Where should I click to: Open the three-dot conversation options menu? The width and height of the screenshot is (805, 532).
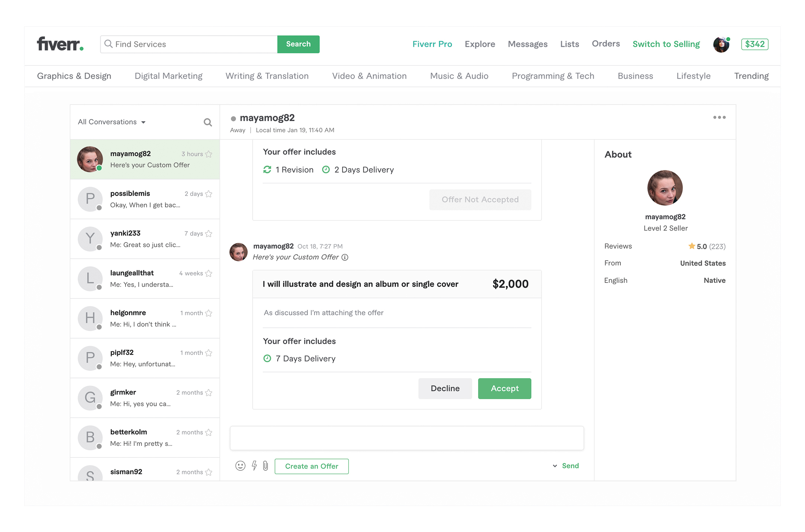click(719, 117)
